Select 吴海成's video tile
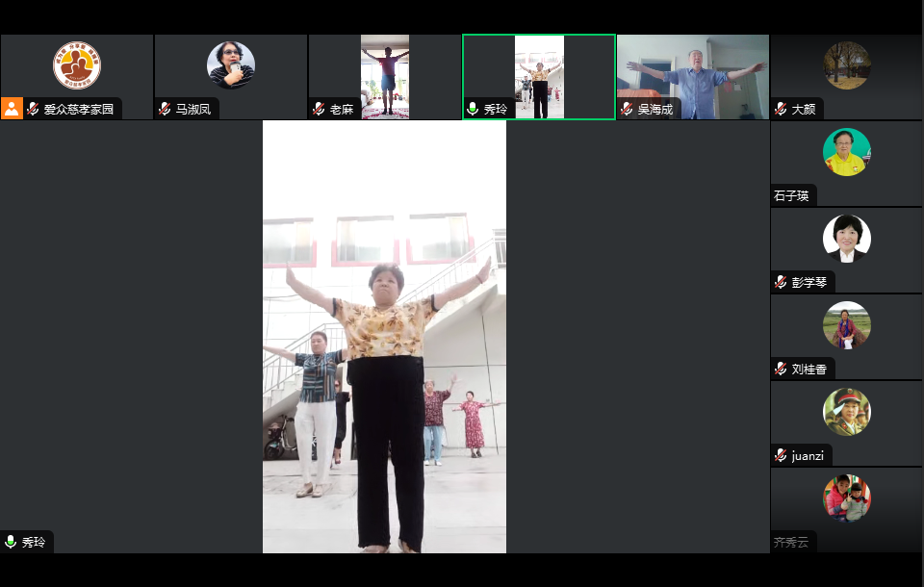 click(x=693, y=77)
